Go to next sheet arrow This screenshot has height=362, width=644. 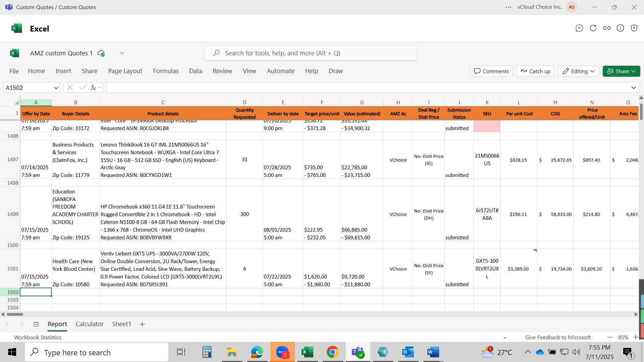22,324
